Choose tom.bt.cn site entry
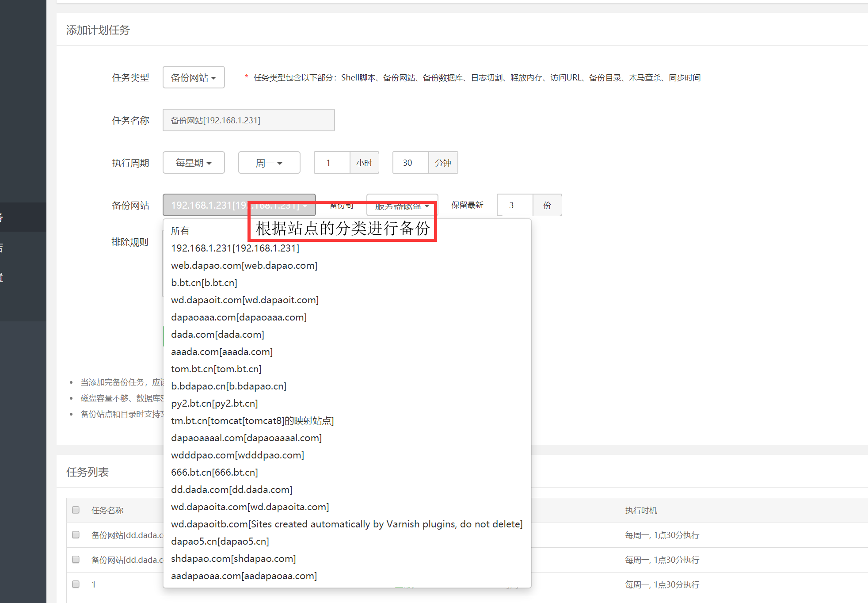This screenshot has width=868, height=603. (216, 369)
